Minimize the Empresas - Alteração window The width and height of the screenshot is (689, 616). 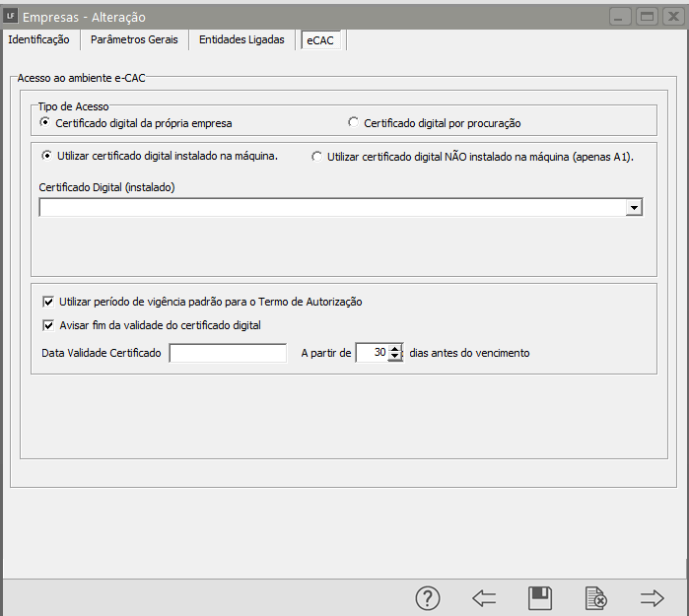tap(621, 16)
